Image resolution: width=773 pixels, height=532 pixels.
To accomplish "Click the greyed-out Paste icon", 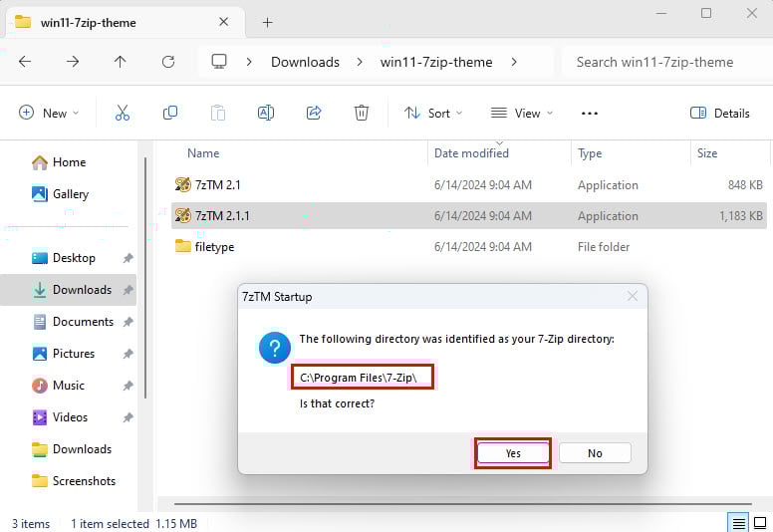I will (x=218, y=113).
